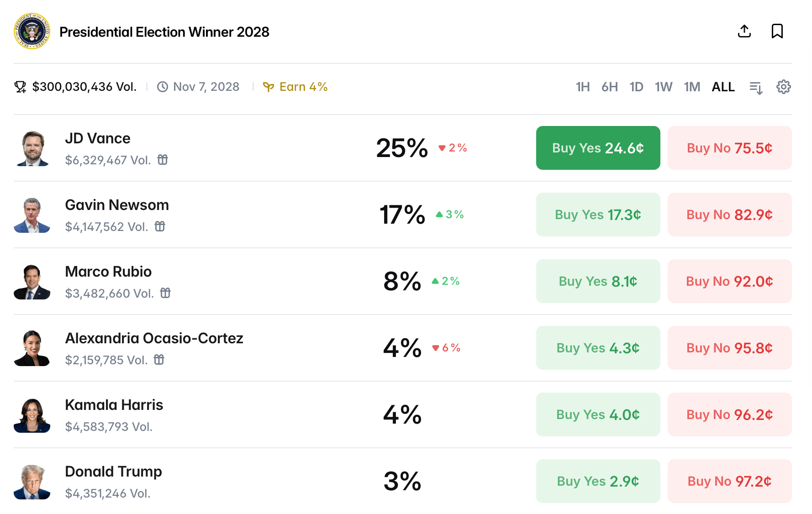
Task: Buy Yes for JD Vance at 24.6¢
Action: pos(598,148)
